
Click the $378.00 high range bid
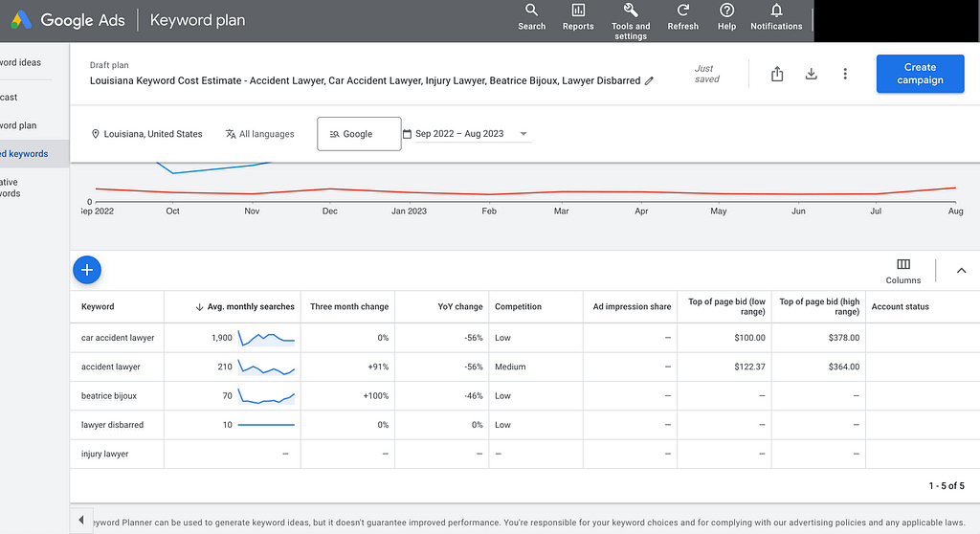coord(844,338)
